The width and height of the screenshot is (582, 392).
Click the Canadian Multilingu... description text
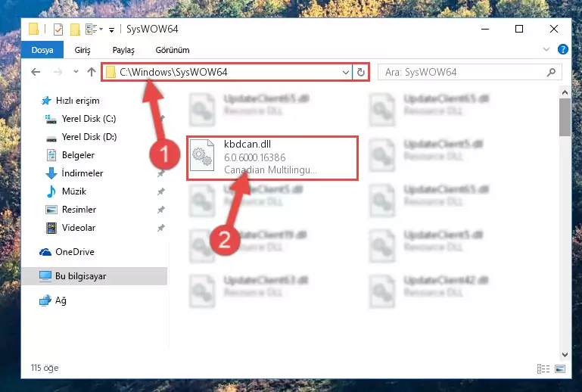point(270,170)
